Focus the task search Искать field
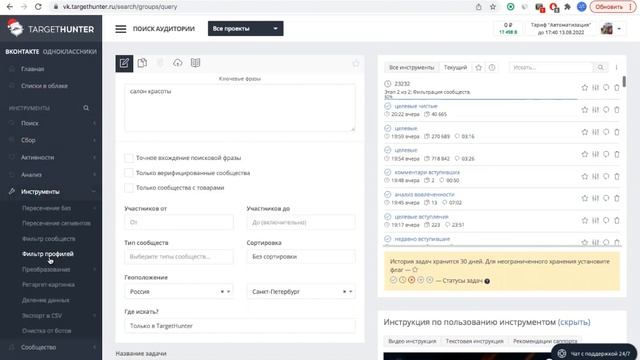Screen dimensions: 640x360 pyautogui.click(x=551, y=67)
